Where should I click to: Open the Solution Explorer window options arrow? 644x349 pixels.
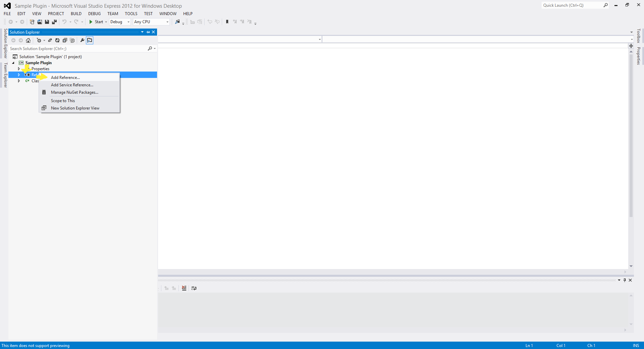tap(142, 32)
